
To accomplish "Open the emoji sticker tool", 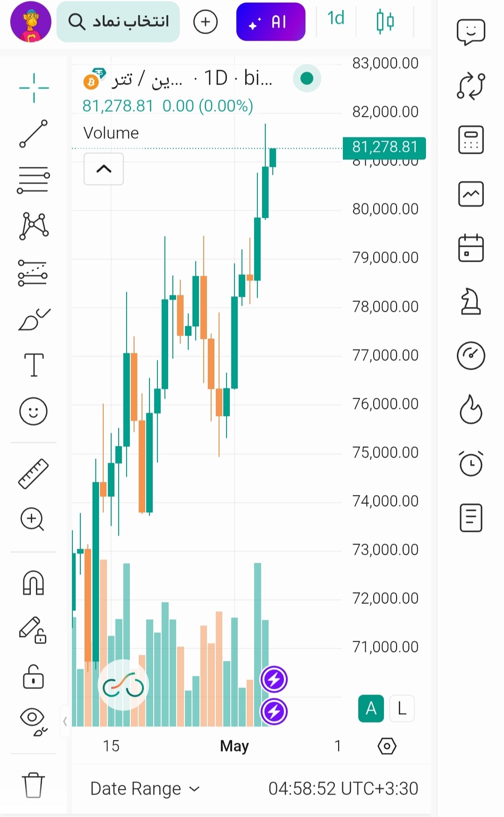I will pyautogui.click(x=33, y=411).
